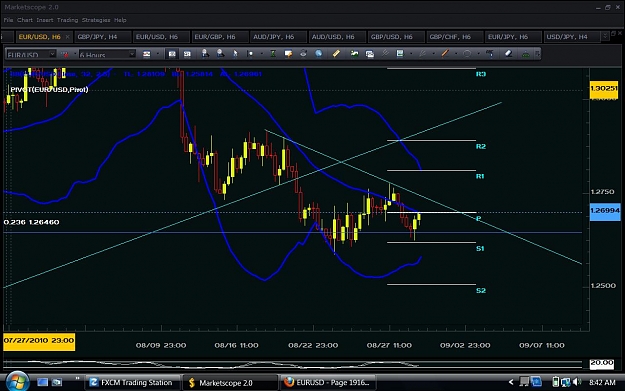Click the Windows Start orb
Viewport: 625px width, 391px height.
(17, 382)
